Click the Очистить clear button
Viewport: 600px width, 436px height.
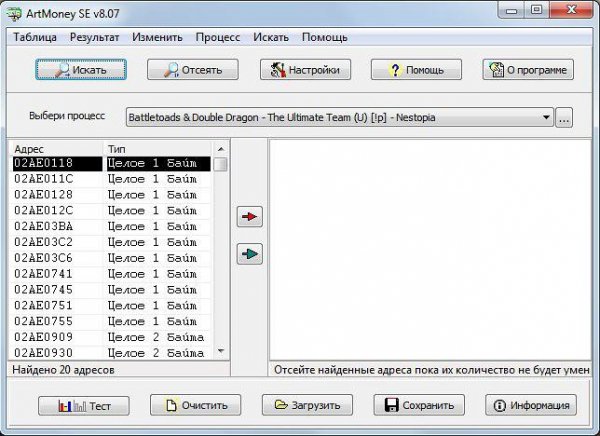196,405
